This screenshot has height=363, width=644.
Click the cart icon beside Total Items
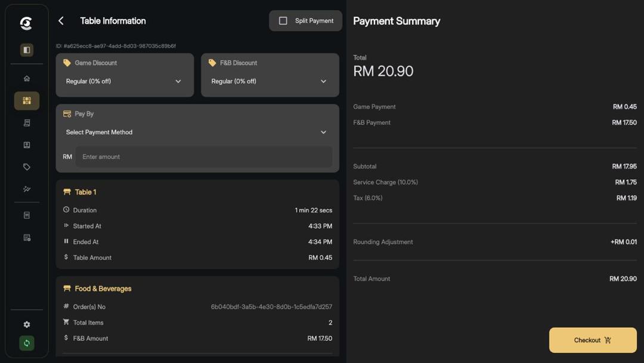pyautogui.click(x=66, y=322)
